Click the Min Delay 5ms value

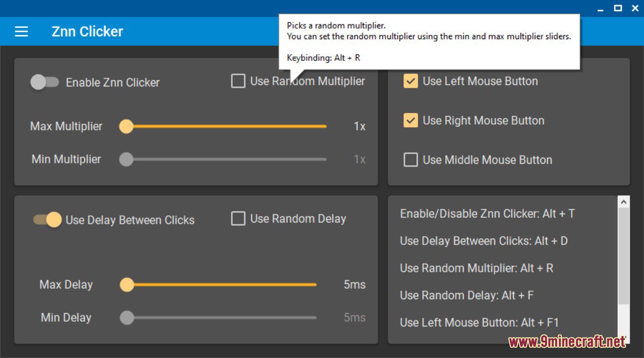click(x=354, y=317)
